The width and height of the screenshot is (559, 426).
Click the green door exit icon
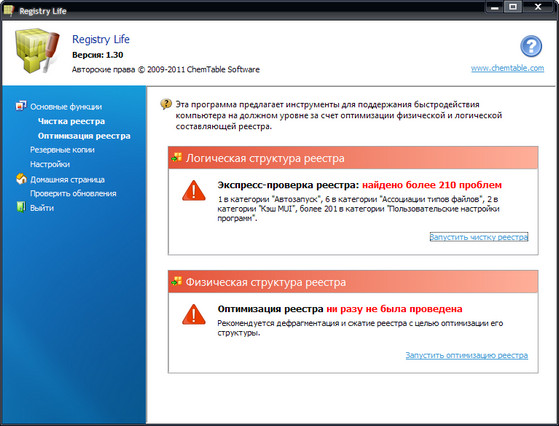point(21,207)
